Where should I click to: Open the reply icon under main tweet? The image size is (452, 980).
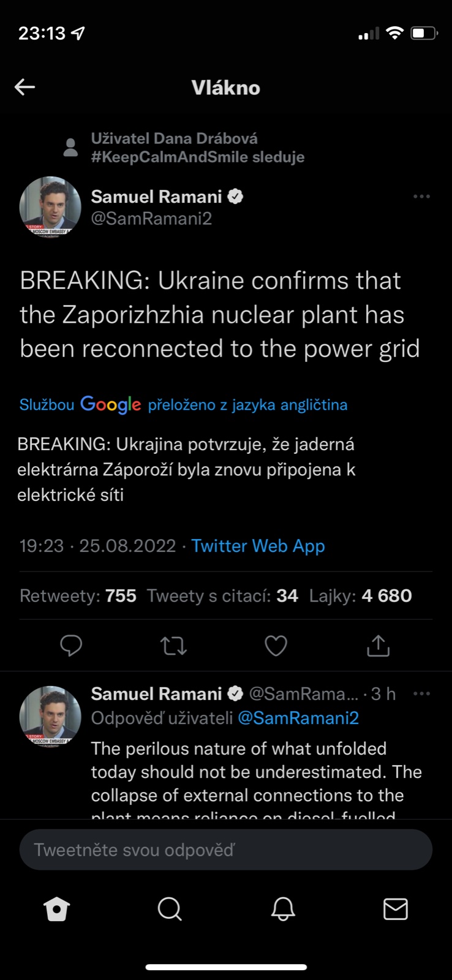pyautogui.click(x=71, y=646)
